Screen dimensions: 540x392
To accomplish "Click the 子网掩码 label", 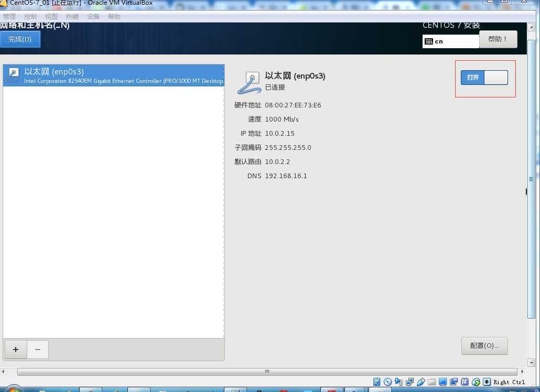I will click(247, 148).
